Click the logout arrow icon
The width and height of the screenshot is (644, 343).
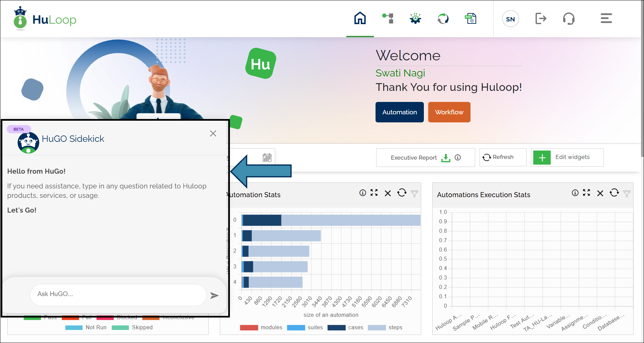(541, 18)
